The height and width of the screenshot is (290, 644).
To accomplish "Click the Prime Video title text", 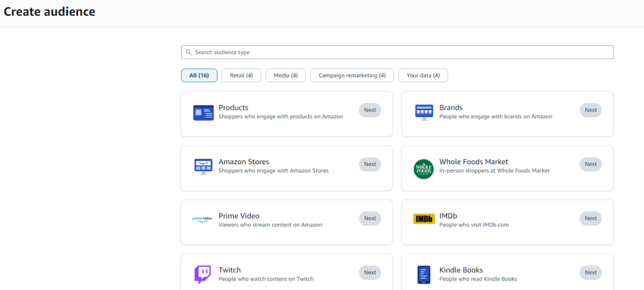I will click(x=239, y=216).
